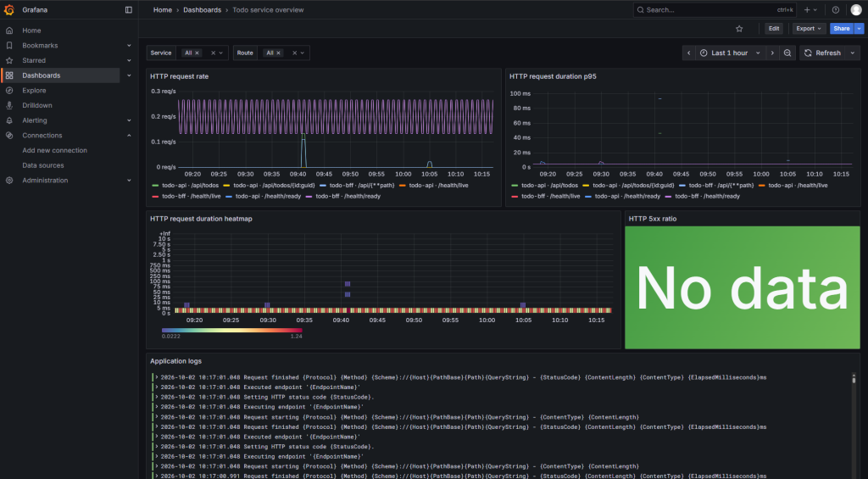Open the plus New menu in top bar

click(810, 10)
